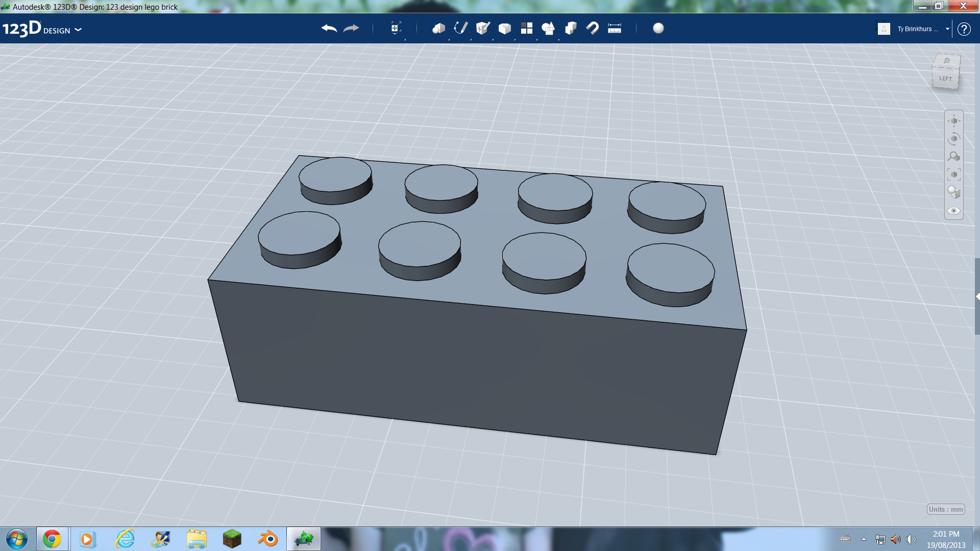Toggle the shaded material view mode
The width and height of the screenshot is (980, 551).
pos(953,193)
